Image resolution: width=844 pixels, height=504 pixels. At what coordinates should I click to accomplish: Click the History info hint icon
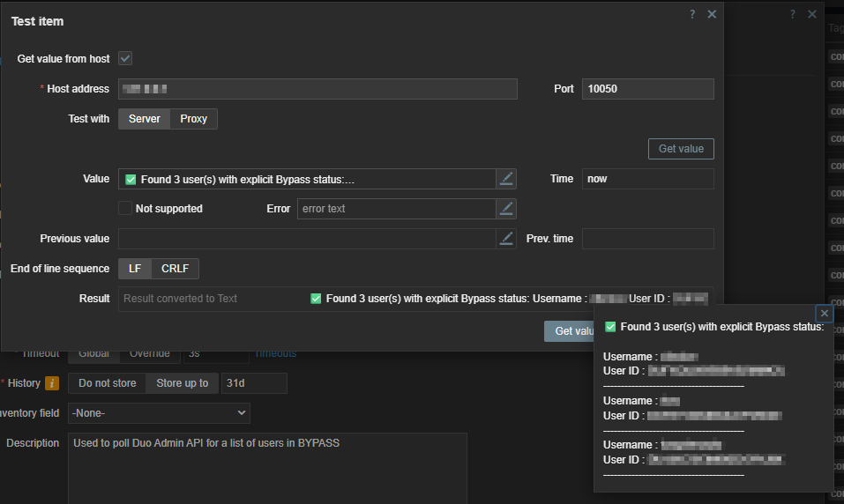[52, 383]
